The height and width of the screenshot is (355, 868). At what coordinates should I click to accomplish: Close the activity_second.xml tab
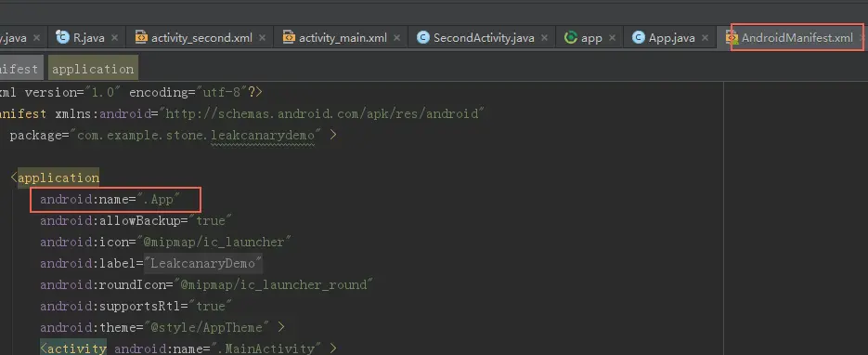click(262, 38)
